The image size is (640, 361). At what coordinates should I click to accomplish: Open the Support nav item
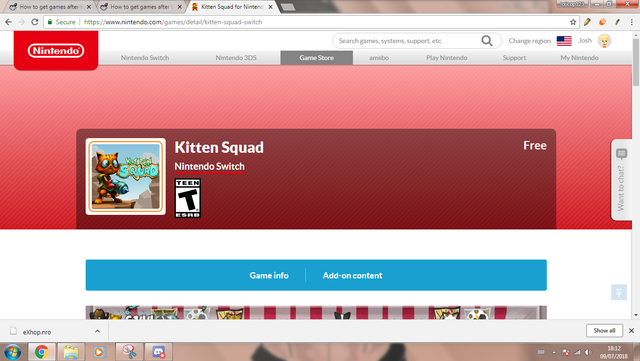click(x=514, y=58)
